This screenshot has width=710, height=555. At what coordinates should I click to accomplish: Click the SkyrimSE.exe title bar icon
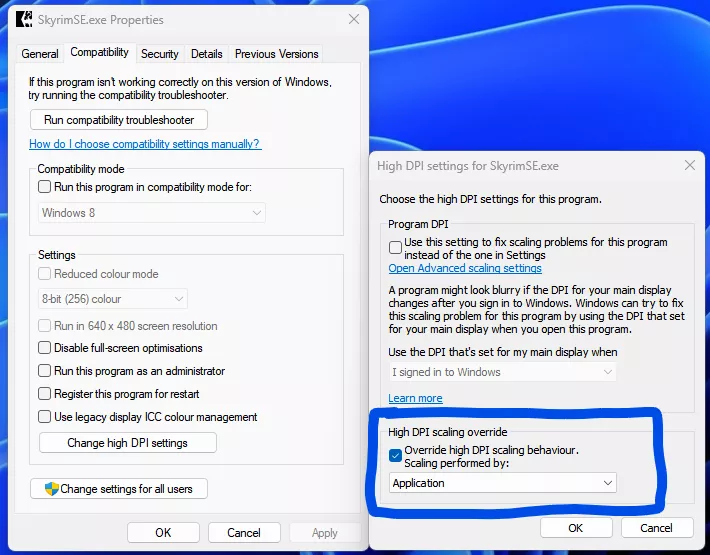click(x=24, y=19)
